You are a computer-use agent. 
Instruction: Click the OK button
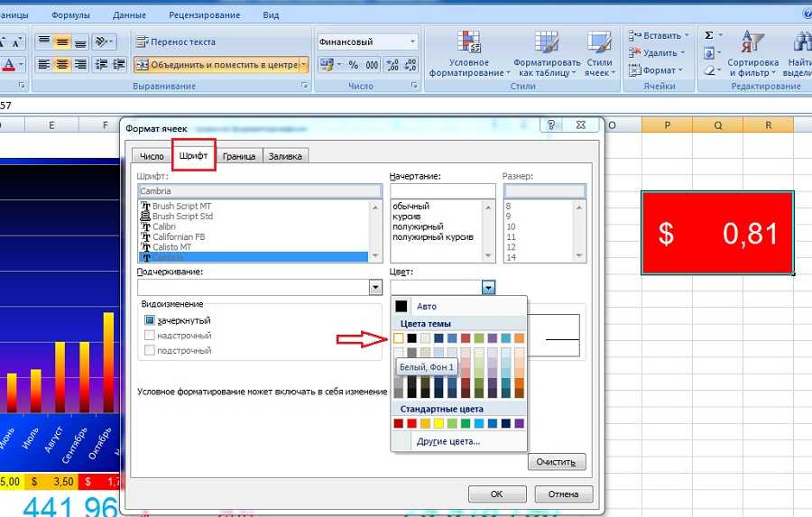pyautogui.click(x=496, y=494)
